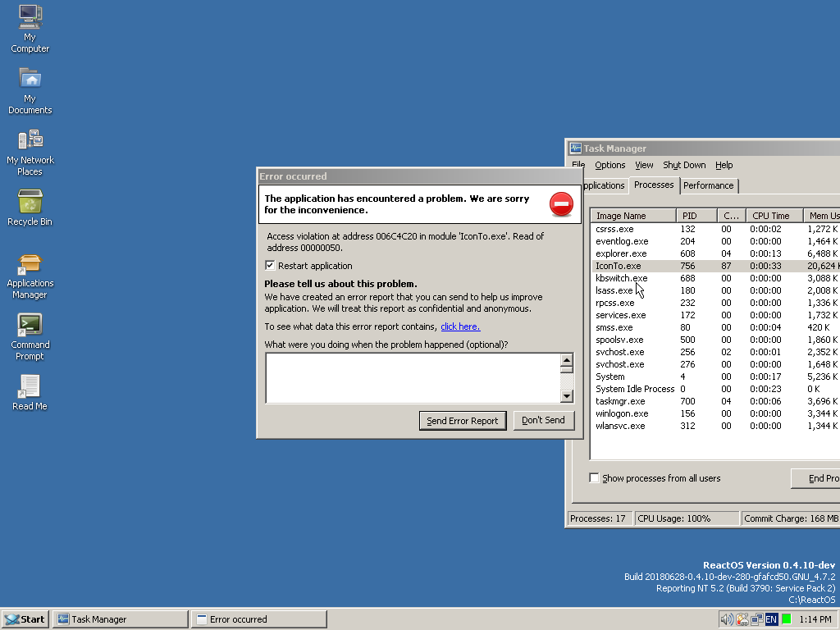The image size is (840, 630).
Task: Click the Don't Send button
Action: 543,420
